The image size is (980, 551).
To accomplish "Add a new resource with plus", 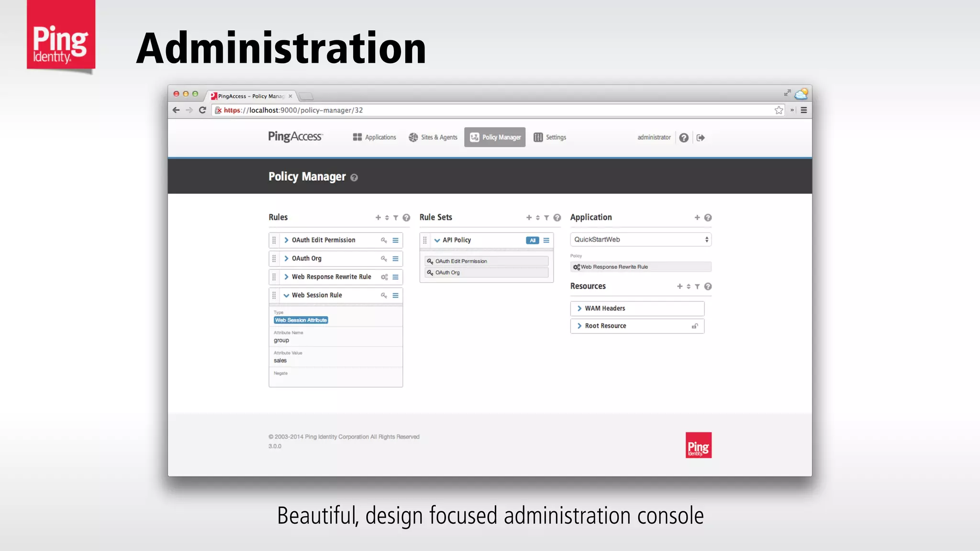I will click(679, 287).
